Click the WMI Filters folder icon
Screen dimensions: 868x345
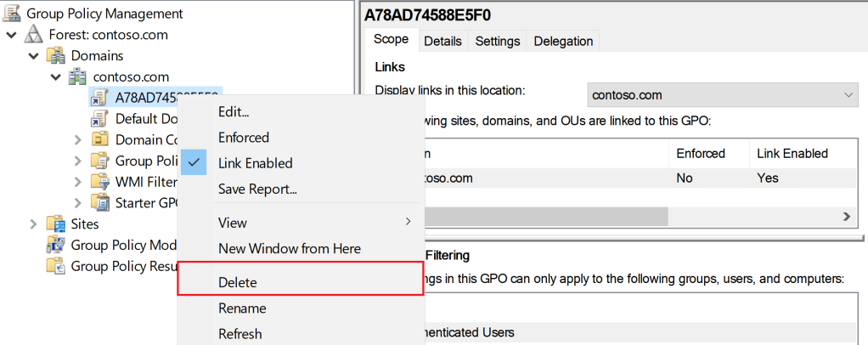click(x=100, y=181)
